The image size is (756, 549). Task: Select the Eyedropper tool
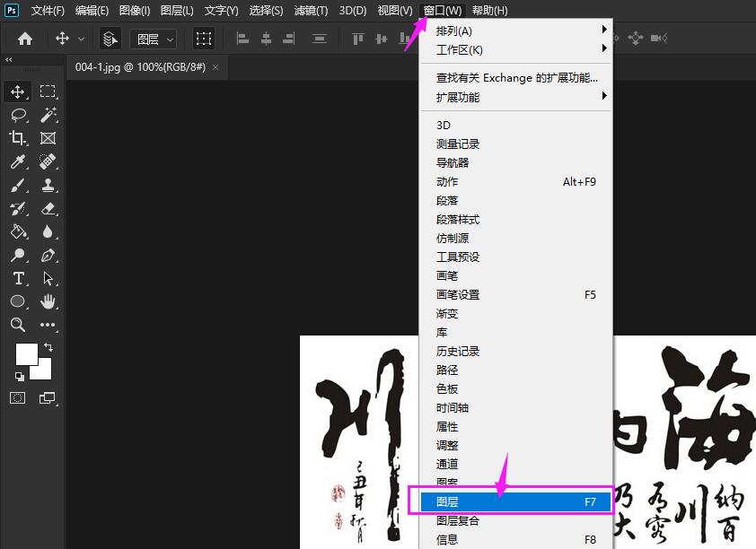(x=18, y=161)
